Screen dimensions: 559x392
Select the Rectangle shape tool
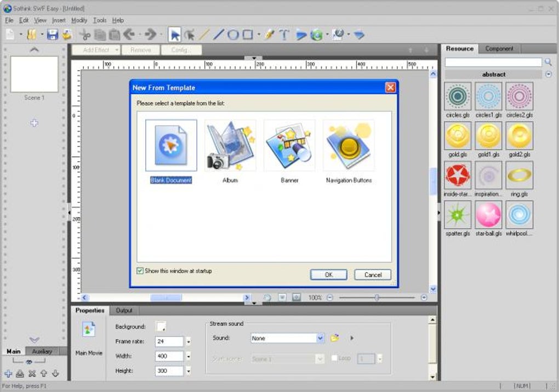click(248, 35)
